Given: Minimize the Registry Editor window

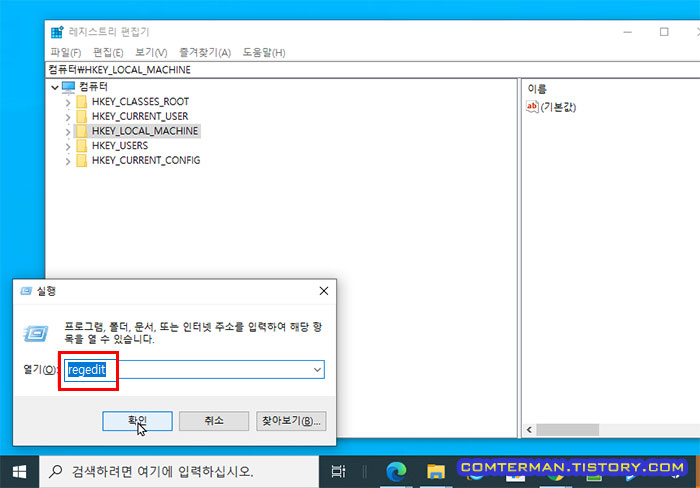Looking at the screenshot, I should click(x=628, y=32).
